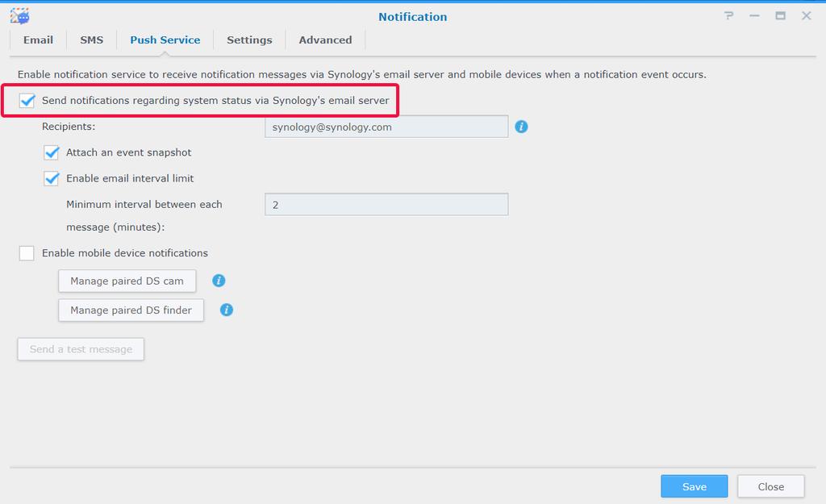Image resolution: width=826 pixels, height=504 pixels.
Task: Click the 'Minimum interval between each' label
Action: 144,204
